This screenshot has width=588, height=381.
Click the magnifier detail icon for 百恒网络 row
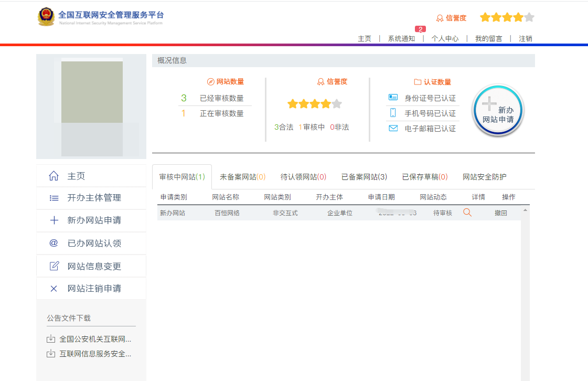click(x=467, y=213)
